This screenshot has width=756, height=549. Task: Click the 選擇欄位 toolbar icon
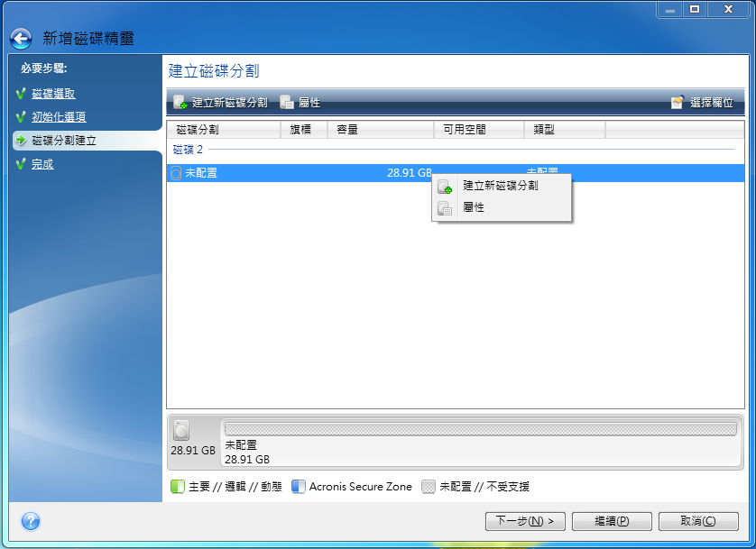coord(678,102)
